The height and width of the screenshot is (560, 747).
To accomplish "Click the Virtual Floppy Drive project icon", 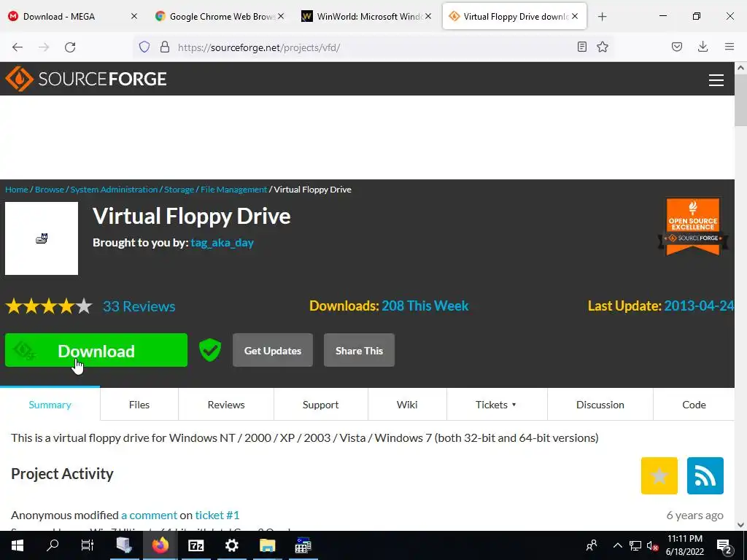I will 42,238.
